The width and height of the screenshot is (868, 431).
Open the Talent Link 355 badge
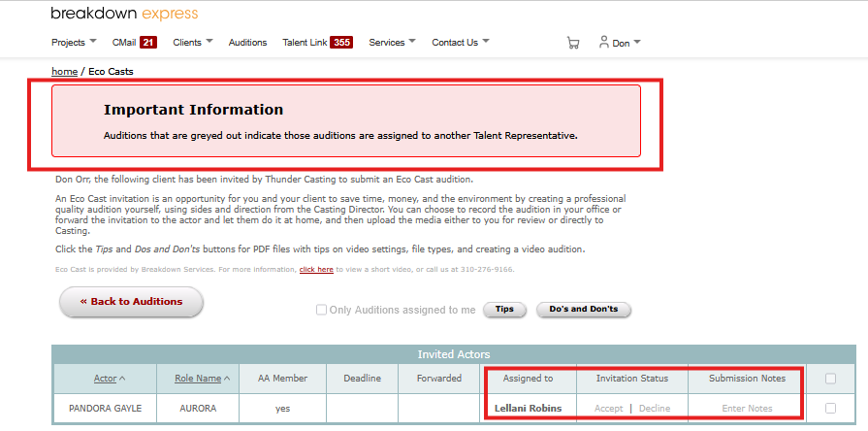[x=341, y=42]
